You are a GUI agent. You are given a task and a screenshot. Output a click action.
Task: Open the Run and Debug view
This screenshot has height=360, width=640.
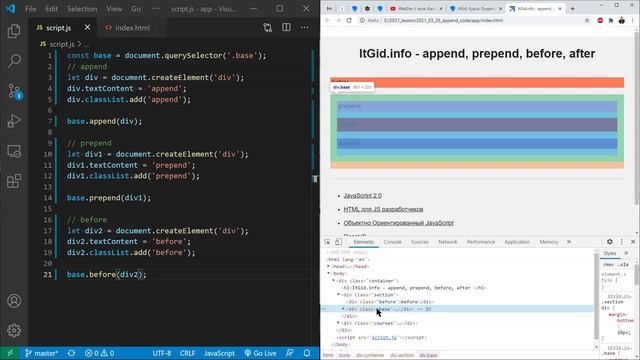[14, 121]
